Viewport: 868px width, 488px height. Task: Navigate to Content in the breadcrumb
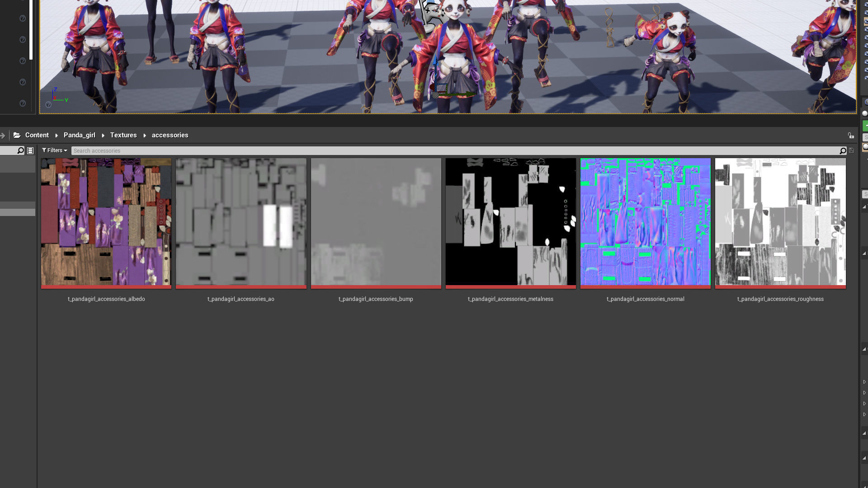click(37, 135)
